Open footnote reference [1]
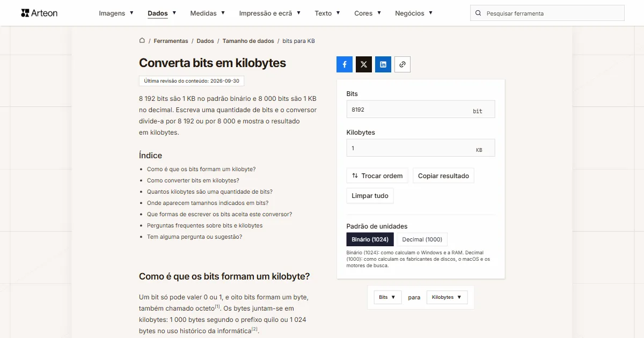This screenshot has width=644, height=338. click(x=217, y=307)
